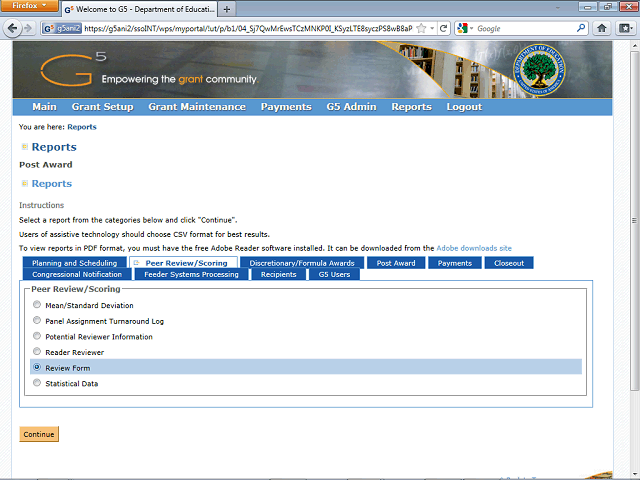Image resolution: width=640 pixels, height=480 pixels.
Task: Click Logout in the navigation bar
Action: pos(464,107)
